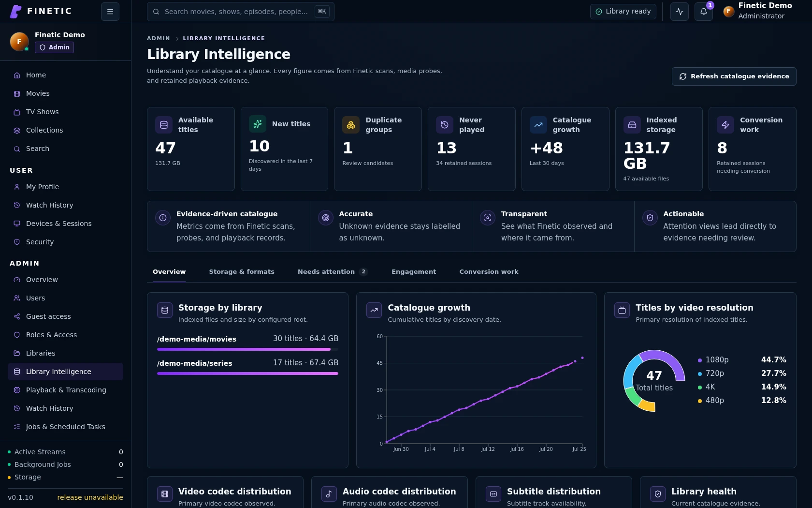The image size is (812, 508).
Task: Click the Audio codec distribution music note icon
Action: click(x=329, y=494)
